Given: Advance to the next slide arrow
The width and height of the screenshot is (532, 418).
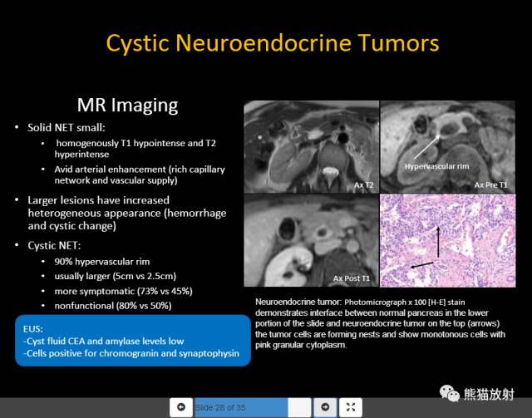Looking at the screenshot, I should coord(325,407).
